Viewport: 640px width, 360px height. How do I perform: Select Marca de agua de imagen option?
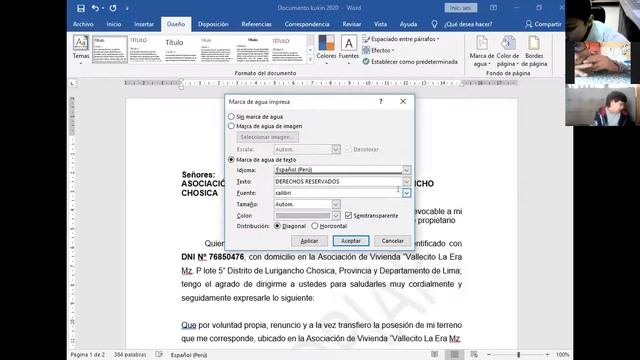(x=231, y=126)
